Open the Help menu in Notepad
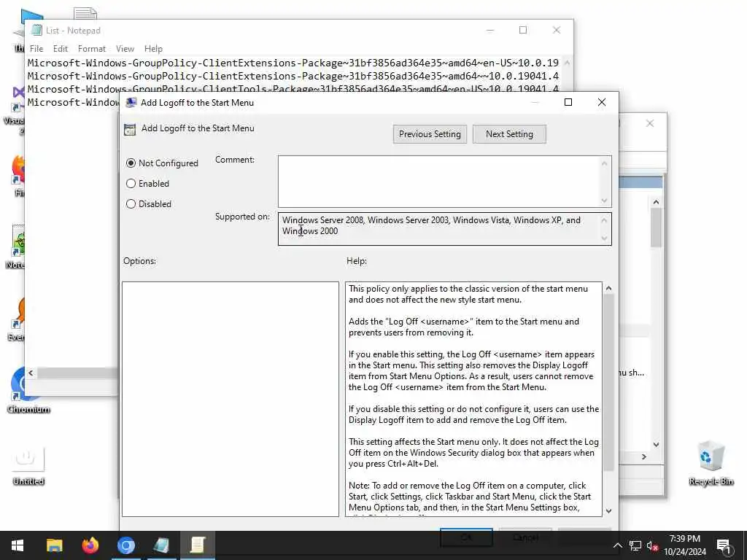 (x=153, y=49)
